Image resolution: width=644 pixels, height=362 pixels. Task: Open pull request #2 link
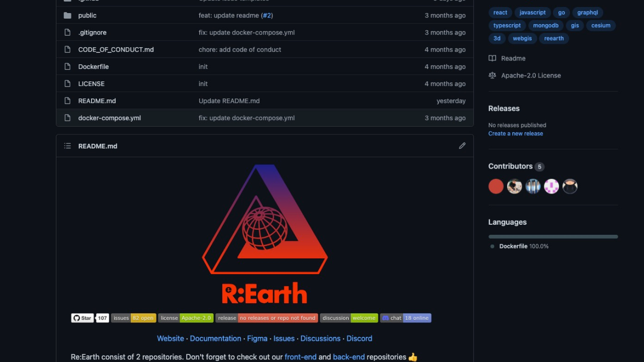267,16
